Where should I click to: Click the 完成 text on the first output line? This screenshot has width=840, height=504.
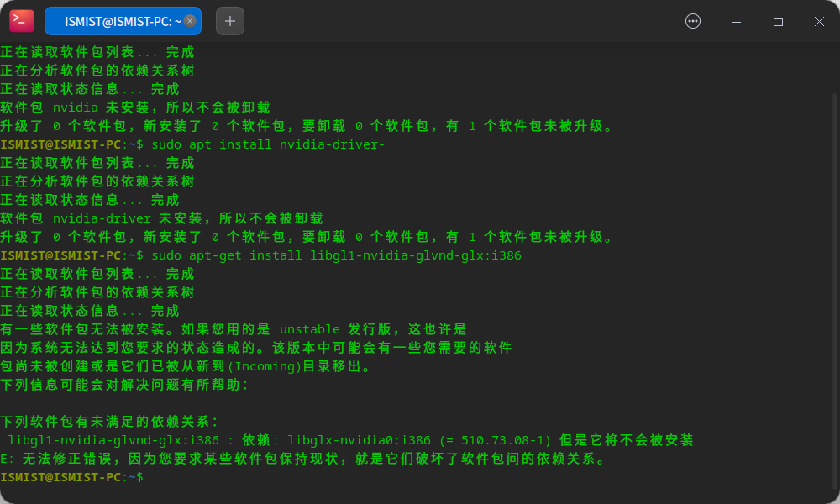(181, 51)
